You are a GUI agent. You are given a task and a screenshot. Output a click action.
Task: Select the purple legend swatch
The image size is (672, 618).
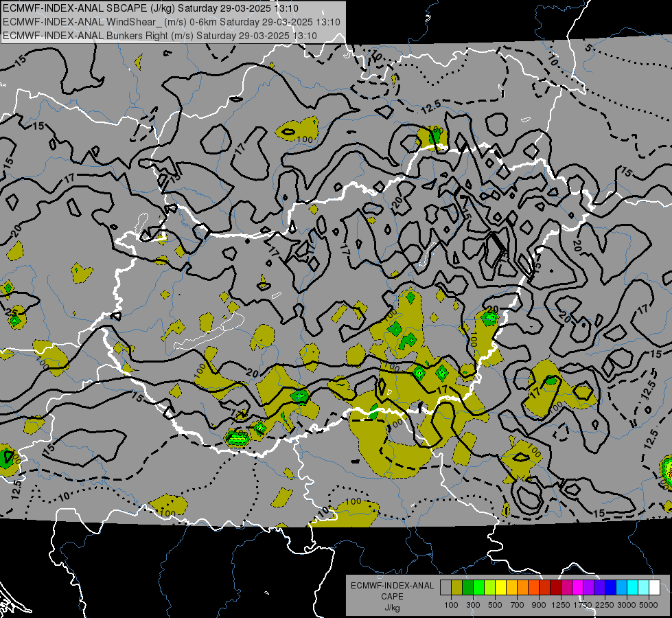588,587
